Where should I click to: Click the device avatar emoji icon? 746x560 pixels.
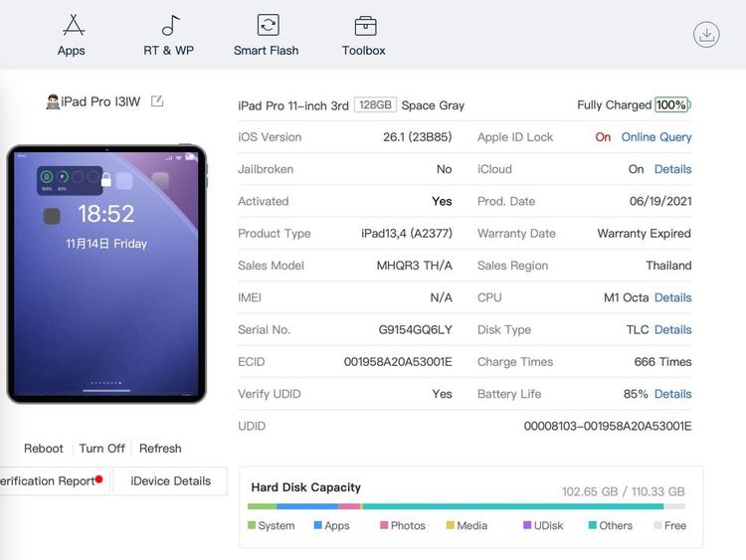53,101
